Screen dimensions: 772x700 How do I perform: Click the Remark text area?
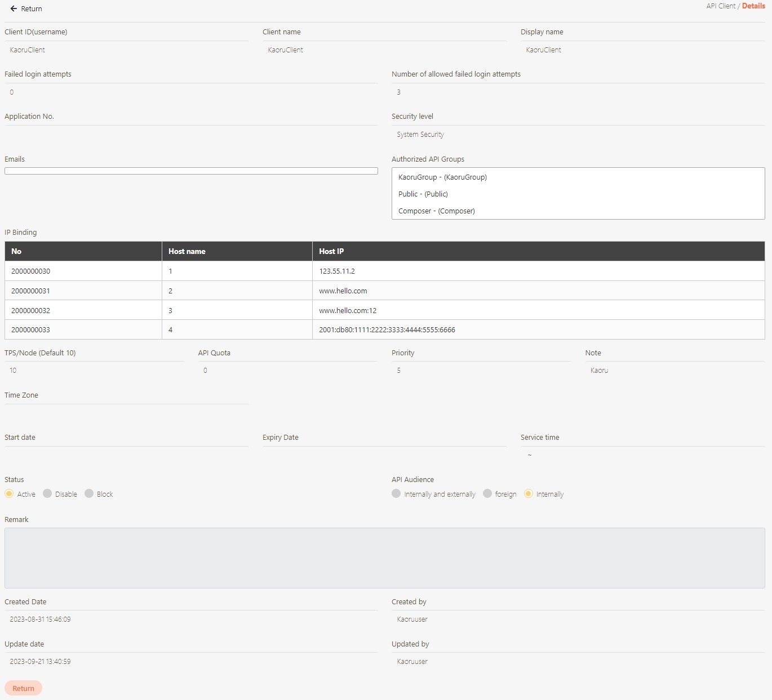click(x=384, y=558)
